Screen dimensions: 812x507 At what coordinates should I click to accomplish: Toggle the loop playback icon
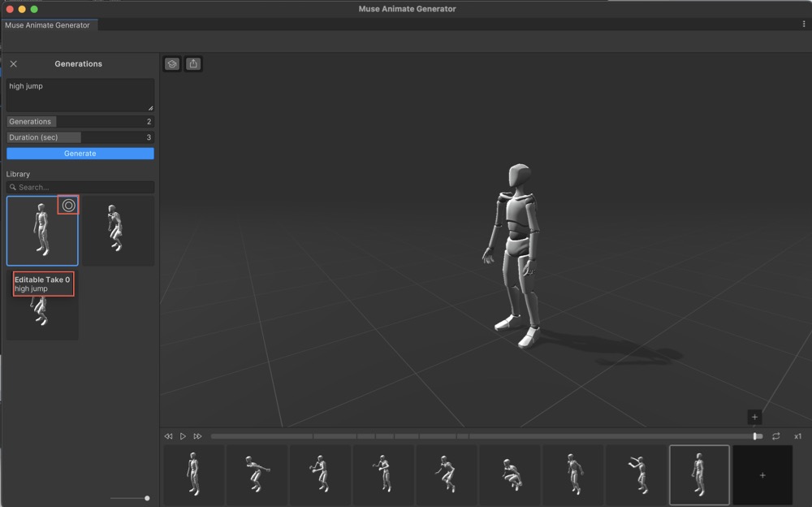[776, 436]
